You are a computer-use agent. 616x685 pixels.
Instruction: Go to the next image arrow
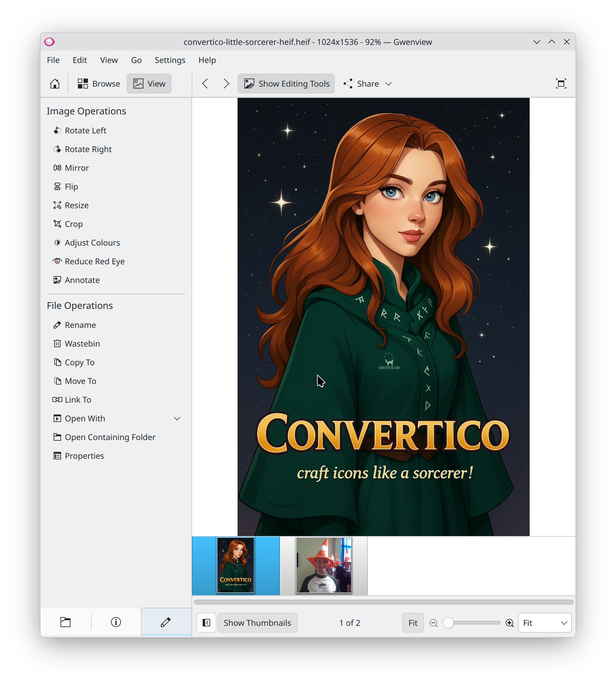click(226, 84)
